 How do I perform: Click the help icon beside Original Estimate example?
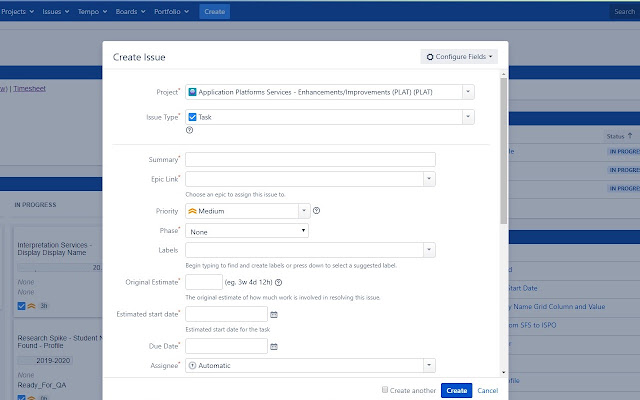pos(278,282)
